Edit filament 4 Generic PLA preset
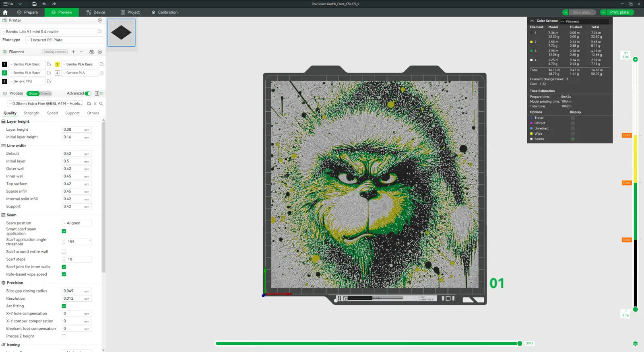Viewport: 644px width, 352px height. [x=101, y=73]
